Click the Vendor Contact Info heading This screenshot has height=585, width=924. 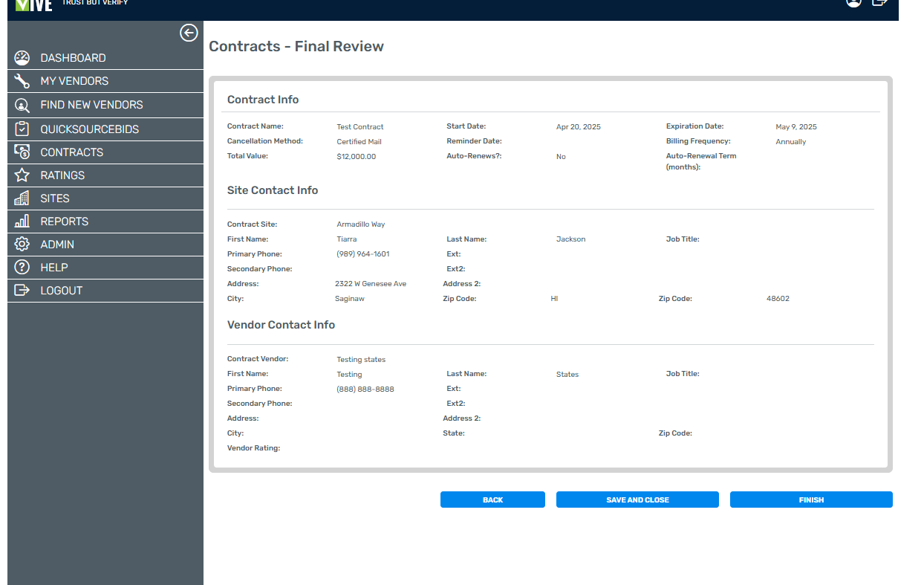tap(281, 325)
